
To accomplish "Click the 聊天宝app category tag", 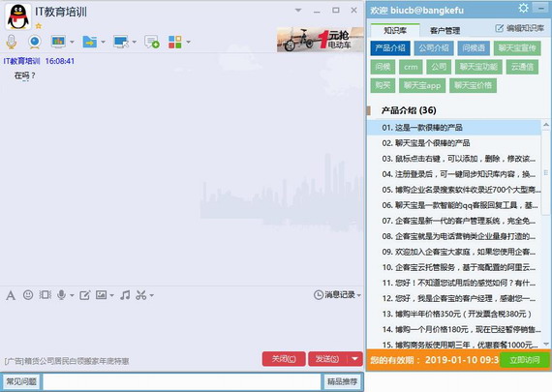I will point(422,85).
